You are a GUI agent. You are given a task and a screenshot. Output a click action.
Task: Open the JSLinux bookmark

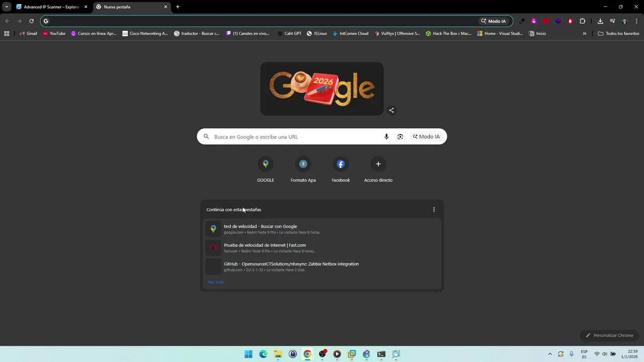pos(317,34)
